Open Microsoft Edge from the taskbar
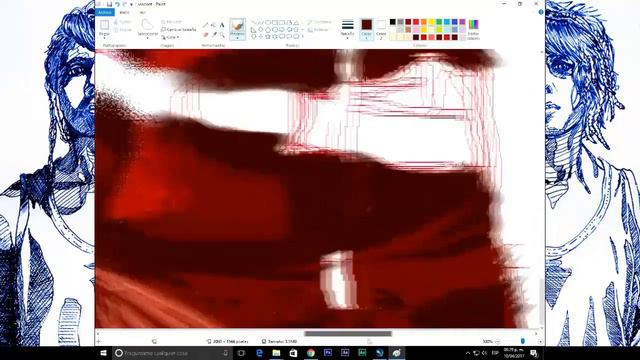The width and height of the screenshot is (640, 360). pos(259,353)
